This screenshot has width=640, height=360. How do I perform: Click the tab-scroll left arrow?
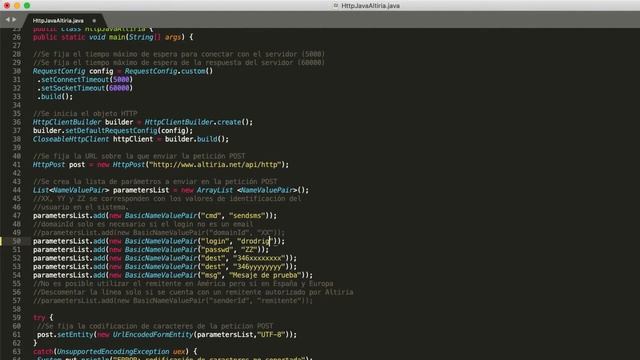[x=7, y=19]
